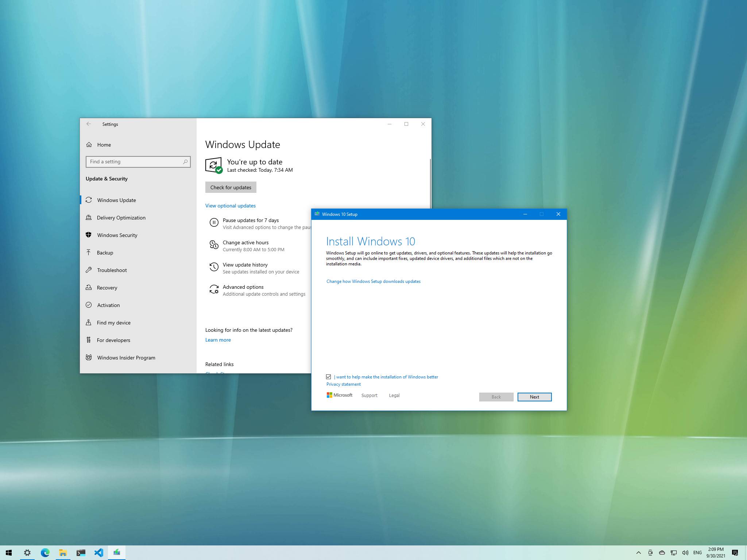Click the Windows Insider Program icon
The height and width of the screenshot is (560, 747).
pyautogui.click(x=89, y=357)
